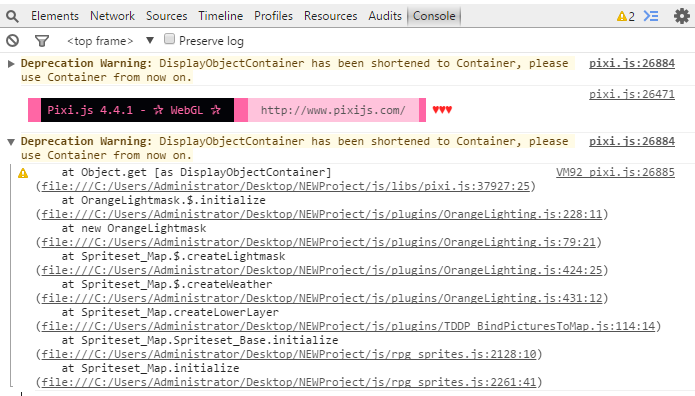Click 'at Spriteset_Map.initialize' line
The image size is (695, 396).
(x=150, y=368)
